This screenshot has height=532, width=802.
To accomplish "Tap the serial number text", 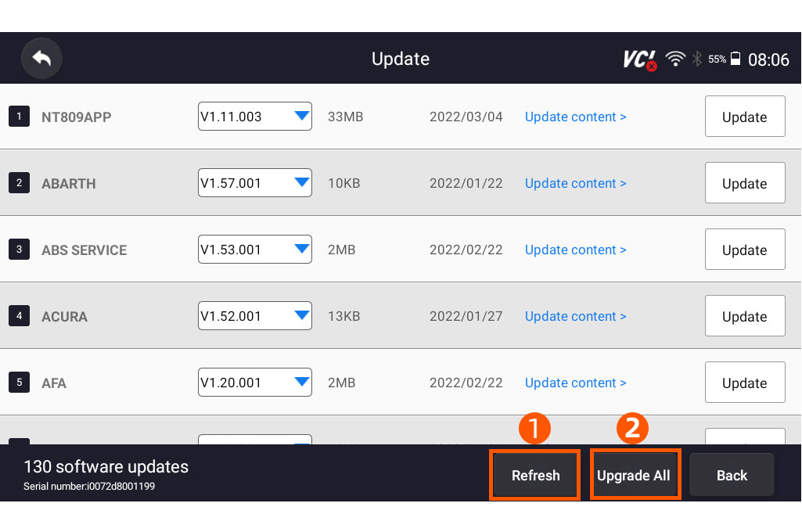I will tap(89, 486).
